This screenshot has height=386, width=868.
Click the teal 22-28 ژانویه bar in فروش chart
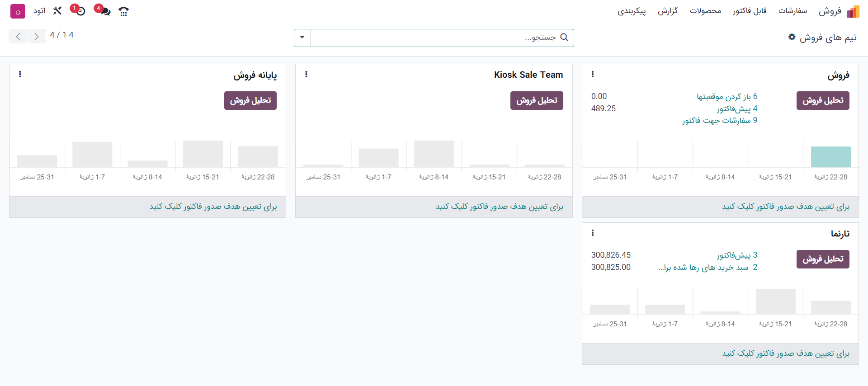click(830, 157)
